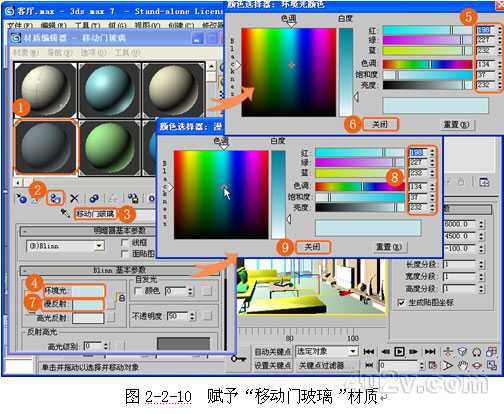Click material name field 移动门玻璃
Viewport: 504px width, 414px height.
97,214
